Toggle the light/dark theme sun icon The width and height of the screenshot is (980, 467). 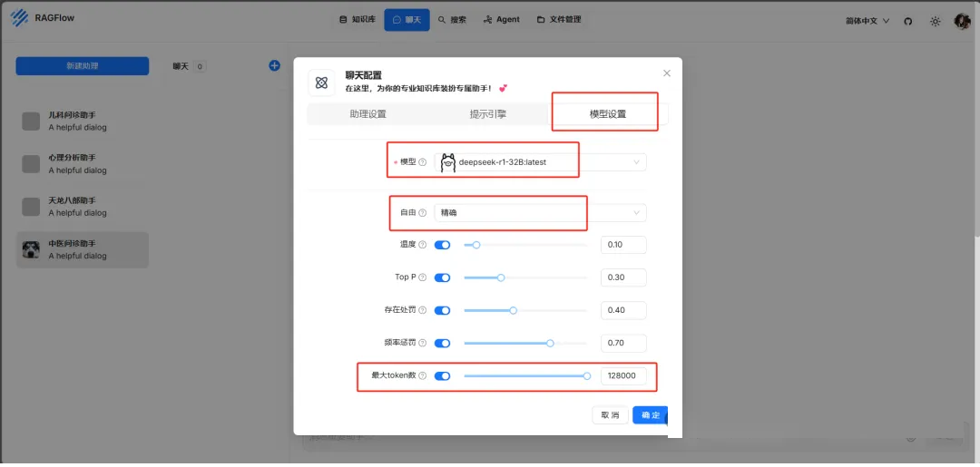pyautogui.click(x=935, y=21)
